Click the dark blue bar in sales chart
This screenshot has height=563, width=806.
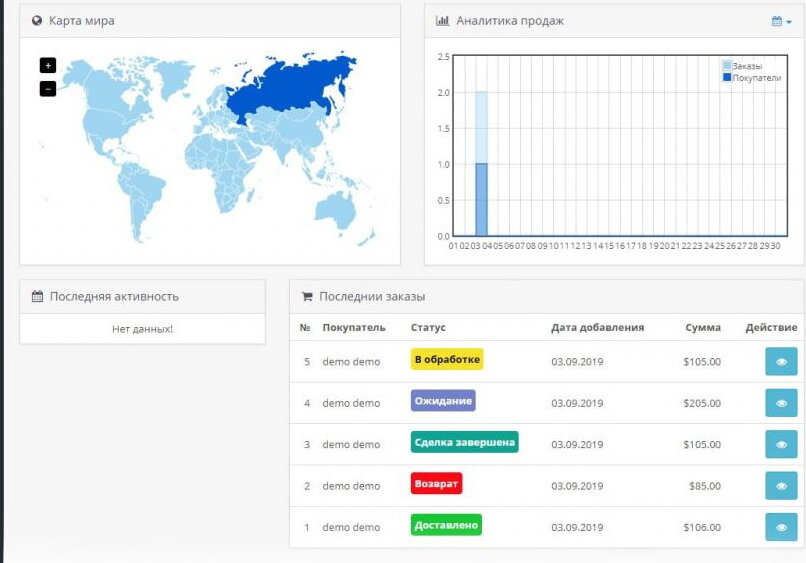coord(481,200)
